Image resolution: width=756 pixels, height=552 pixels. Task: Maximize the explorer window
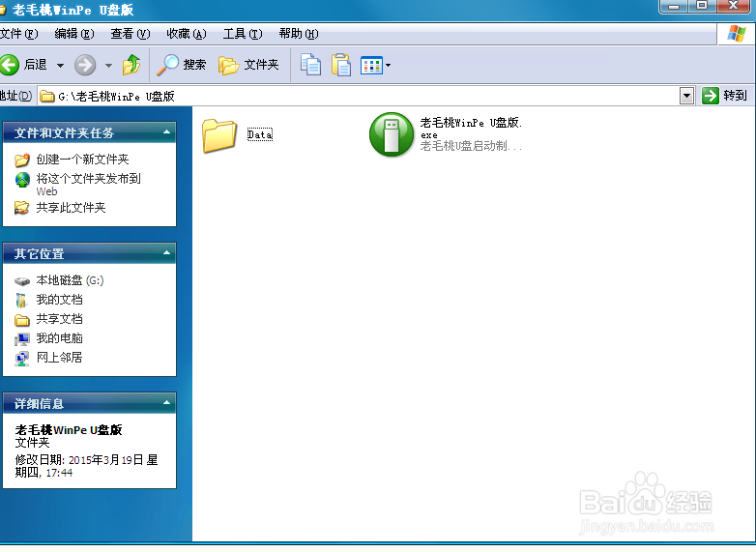pos(702,6)
